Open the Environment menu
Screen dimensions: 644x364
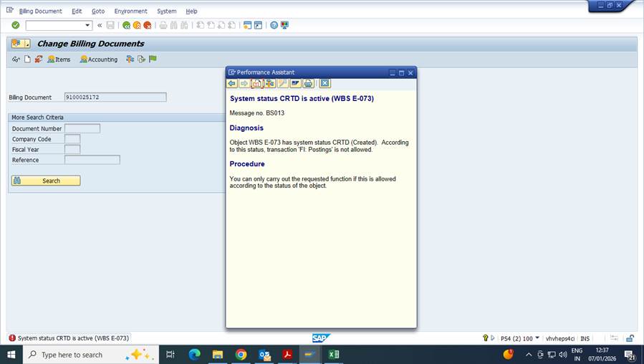pyautogui.click(x=130, y=11)
